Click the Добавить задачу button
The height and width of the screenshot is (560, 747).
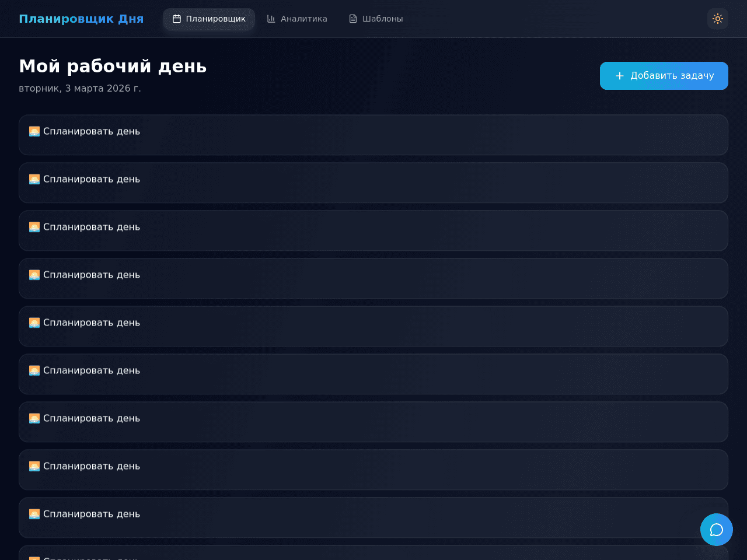[x=664, y=76]
